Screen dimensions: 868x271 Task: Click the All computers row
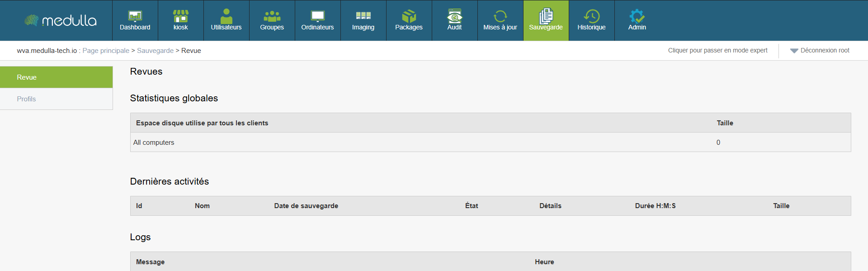point(154,143)
